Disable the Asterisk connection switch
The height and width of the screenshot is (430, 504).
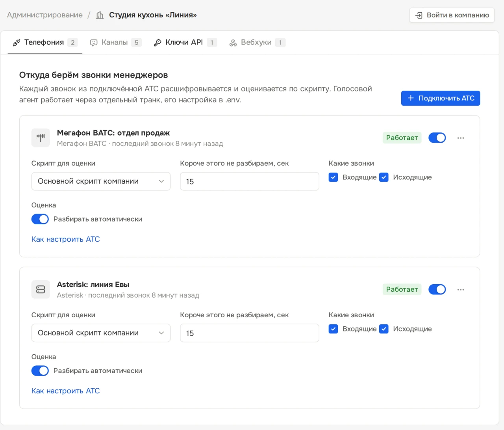pyautogui.click(x=437, y=289)
